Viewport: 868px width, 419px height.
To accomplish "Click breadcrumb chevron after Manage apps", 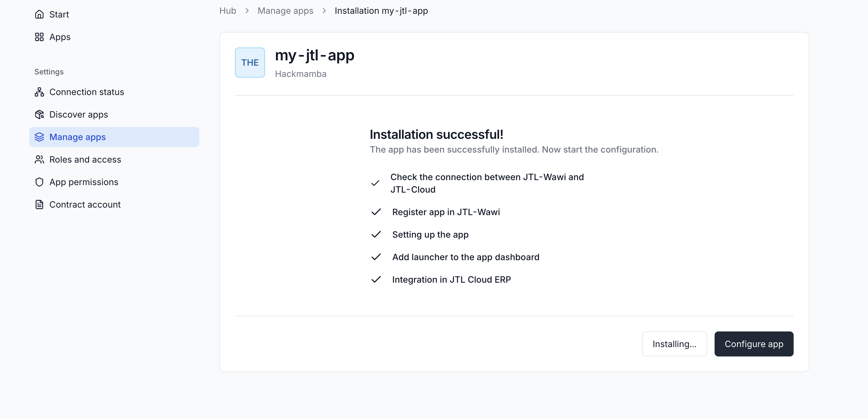I will 324,11.
